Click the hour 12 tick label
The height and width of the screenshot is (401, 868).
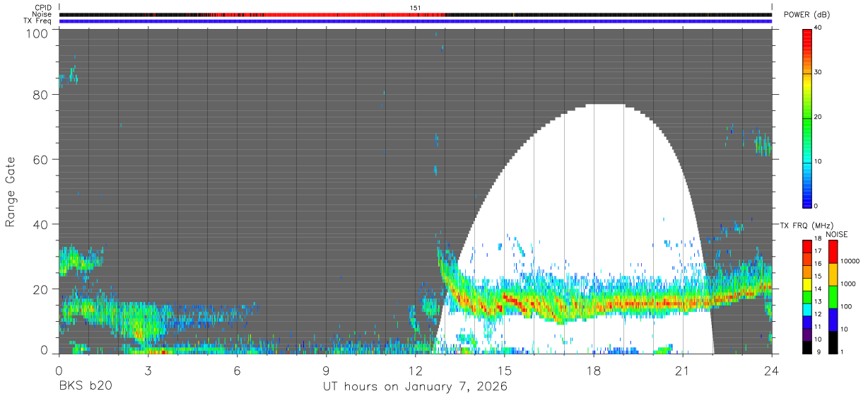tap(416, 371)
